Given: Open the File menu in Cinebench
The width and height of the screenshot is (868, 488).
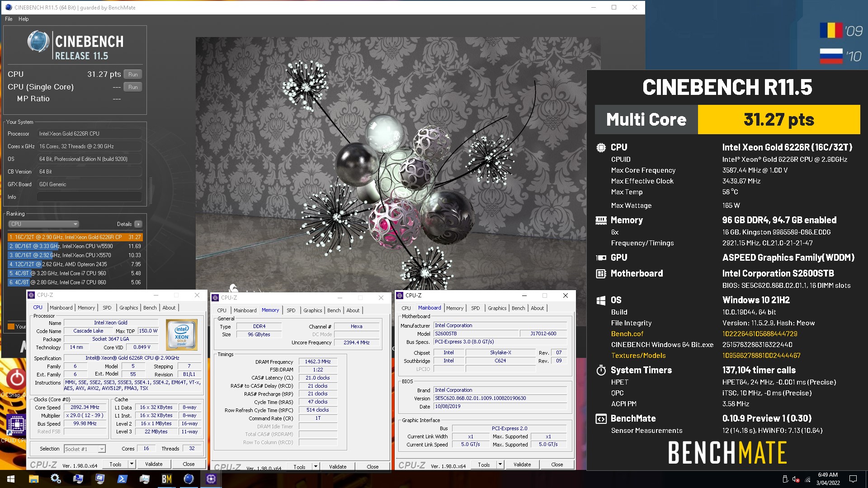Looking at the screenshot, I should coord(9,19).
